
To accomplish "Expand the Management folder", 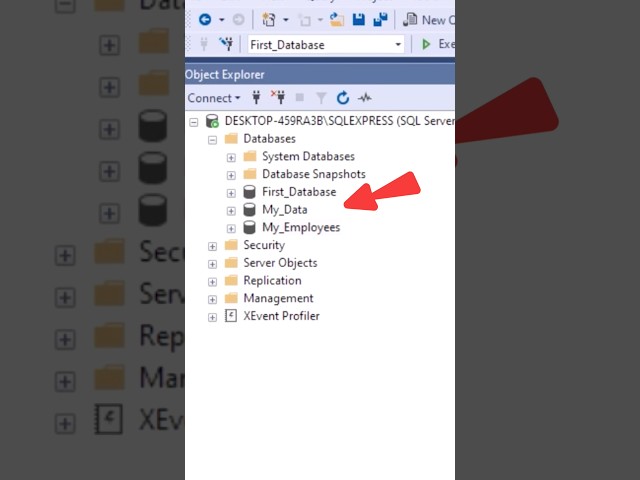I will 212,300.
